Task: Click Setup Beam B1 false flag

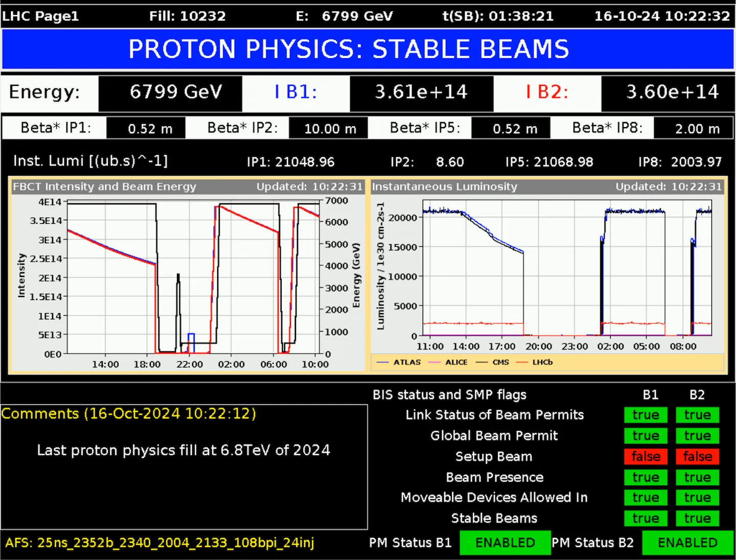Action: coord(646,456)
